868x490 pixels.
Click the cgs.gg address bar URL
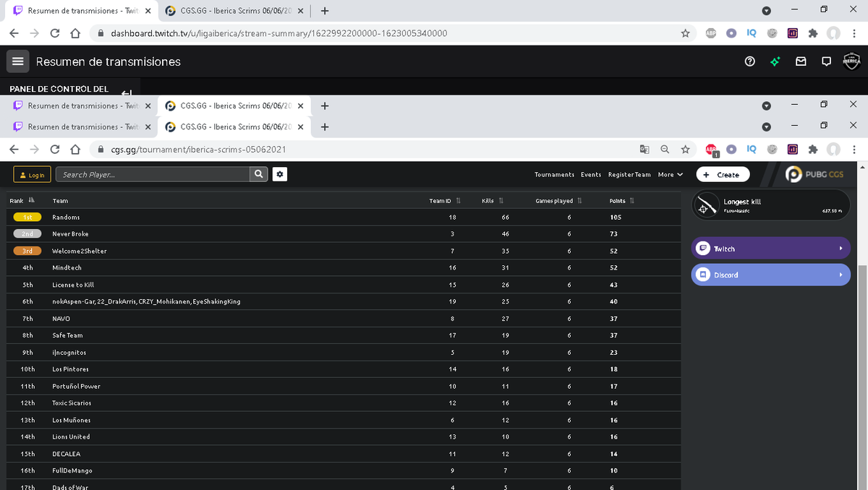[199, 150]
